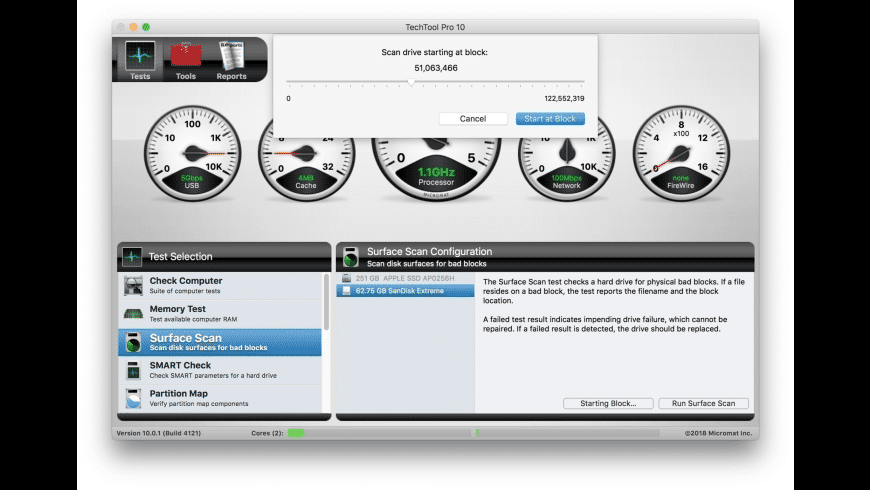Click the TechTool Pro 10 title
This screenshot has height=490, width=870.
point(435,27)
